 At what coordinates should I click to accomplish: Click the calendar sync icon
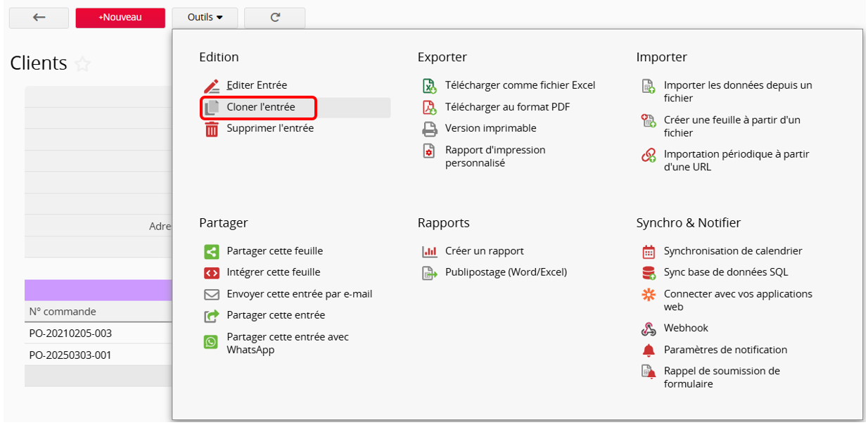coord(648,251)
